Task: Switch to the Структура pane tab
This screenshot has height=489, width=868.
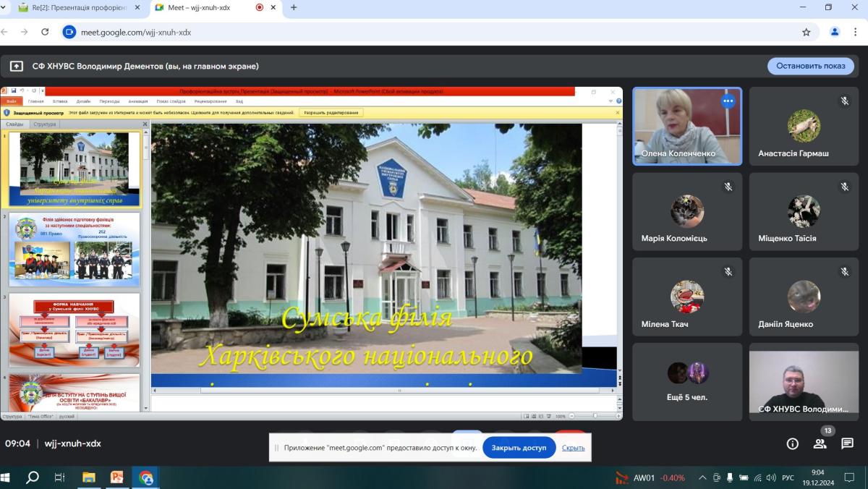Action: [45, 124]
